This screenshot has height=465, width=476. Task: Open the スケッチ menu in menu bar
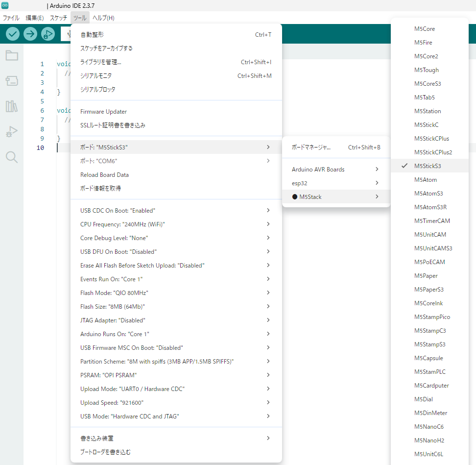click(58, 18)
